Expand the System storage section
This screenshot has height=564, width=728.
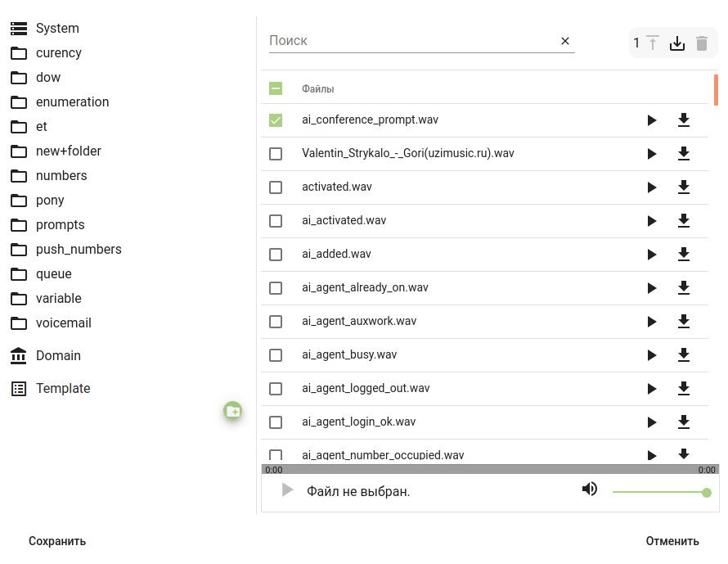tap(56, 29)
